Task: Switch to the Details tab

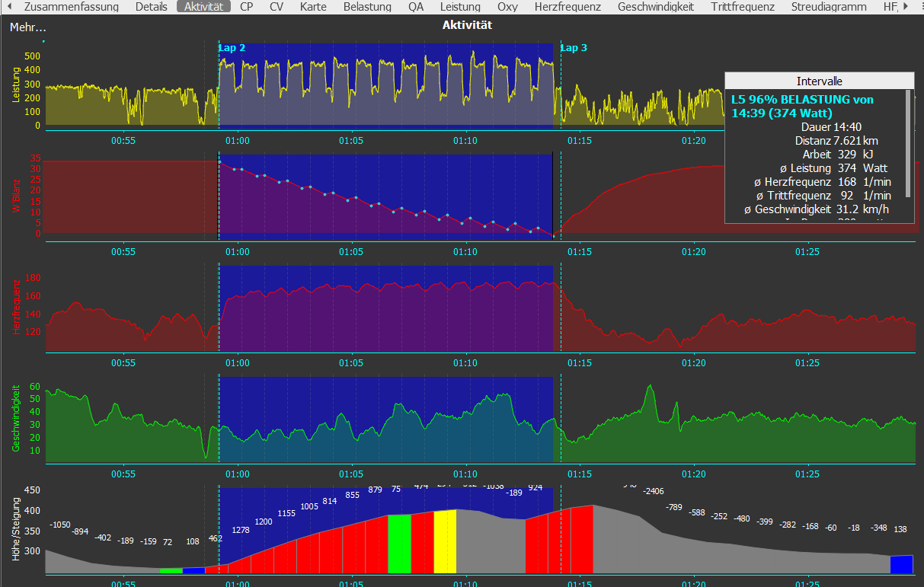Action: 152,7
